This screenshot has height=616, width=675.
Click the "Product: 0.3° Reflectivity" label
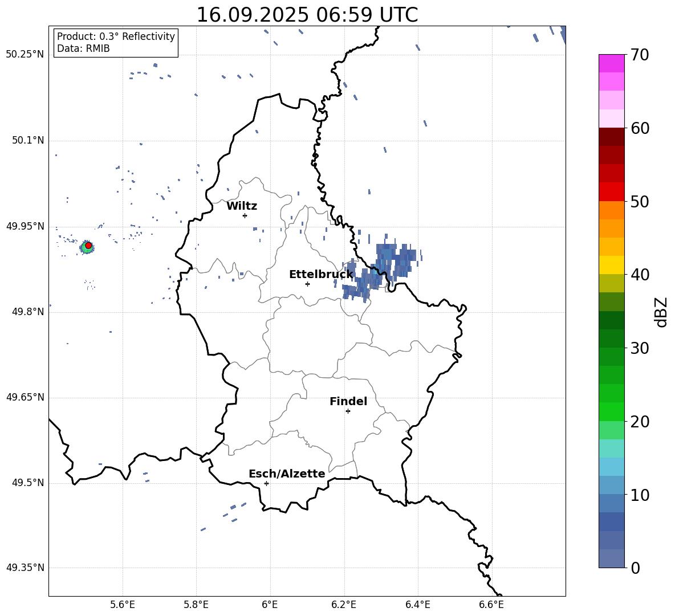click(x=116, y=36)
